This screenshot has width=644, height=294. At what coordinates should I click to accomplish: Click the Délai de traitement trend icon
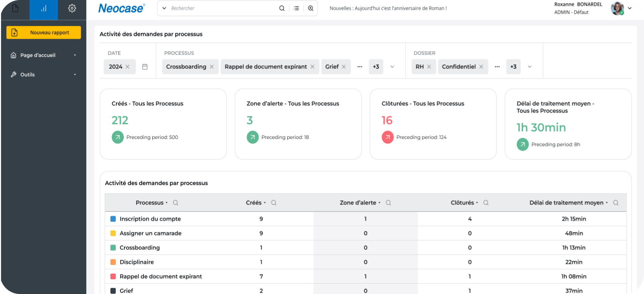pyautogui.click(x=523, y=145)
